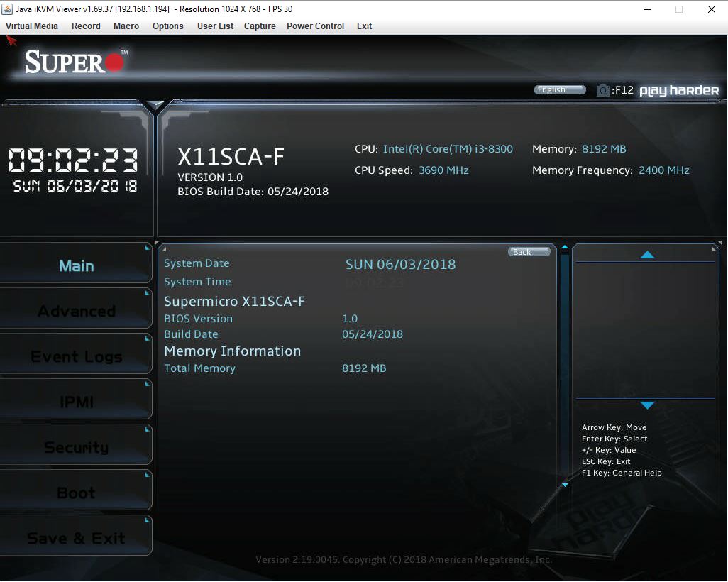
Task: Select the System Date value SUN 06/03/2018
Action: [400, 264]
